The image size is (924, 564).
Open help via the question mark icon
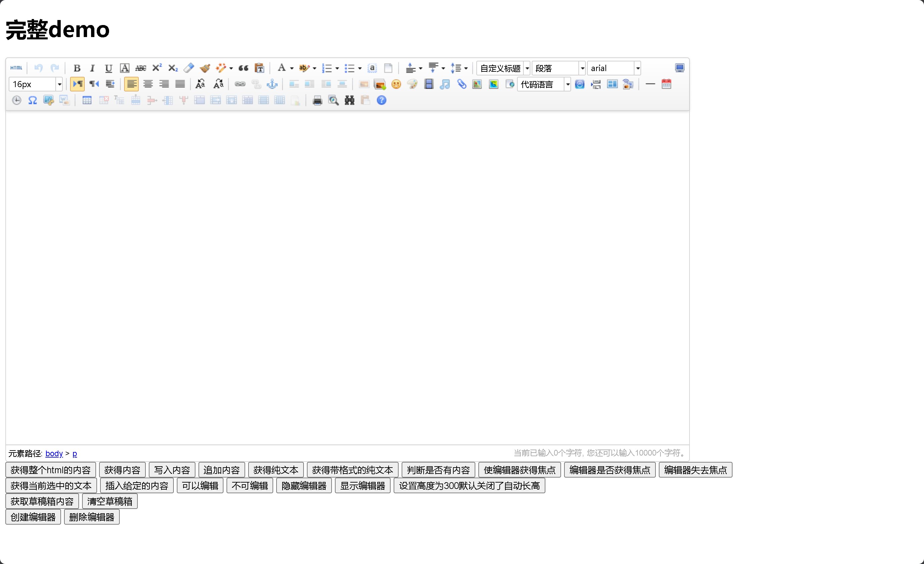coord(381,100)
